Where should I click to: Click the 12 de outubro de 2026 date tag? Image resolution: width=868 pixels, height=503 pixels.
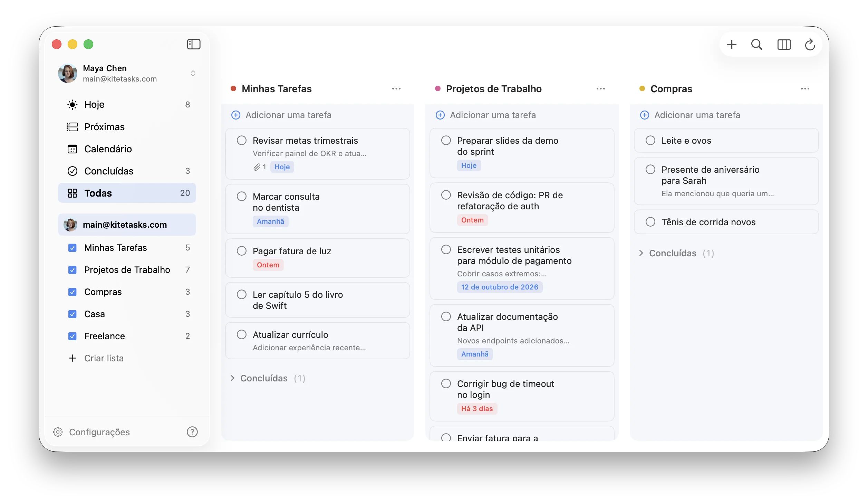500,287
